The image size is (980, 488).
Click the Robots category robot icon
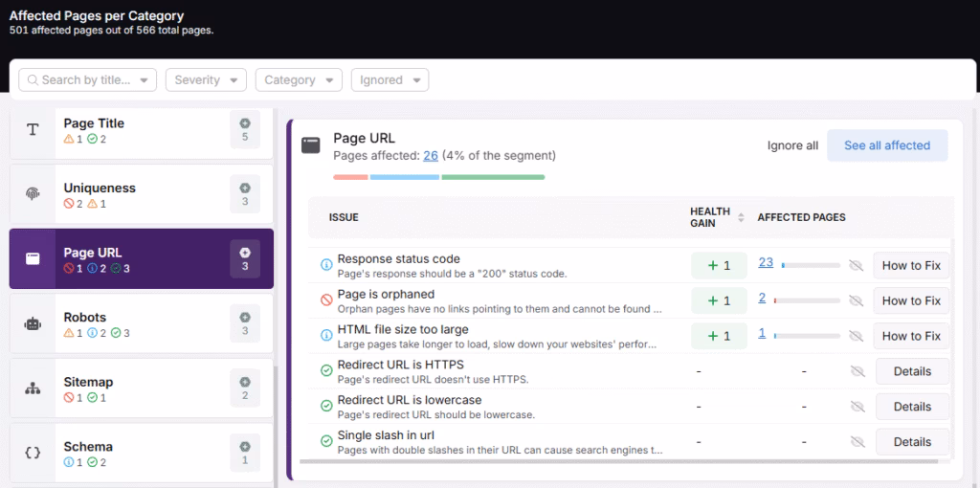(33, 323)
